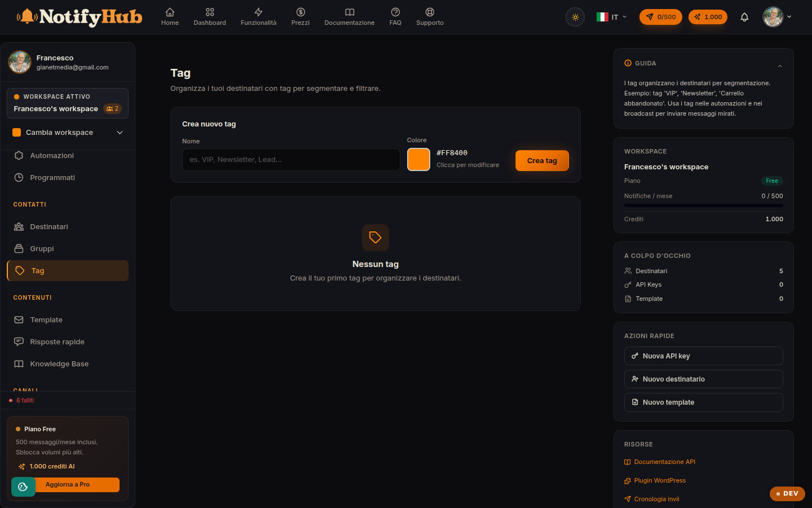This screenshot has width=812, height=508.
Task: Open the user avatar menu in header
Action: click(x=777, y=17)
